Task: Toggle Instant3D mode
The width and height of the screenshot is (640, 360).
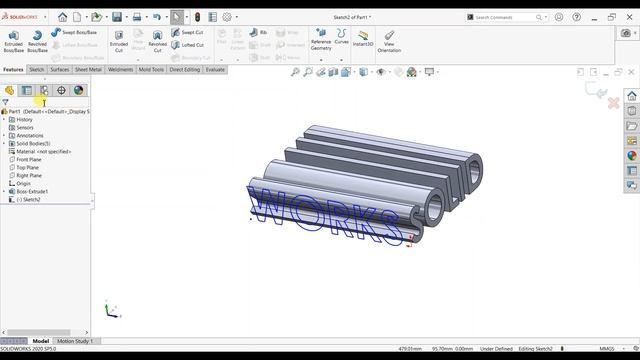Action: [363, 38]
